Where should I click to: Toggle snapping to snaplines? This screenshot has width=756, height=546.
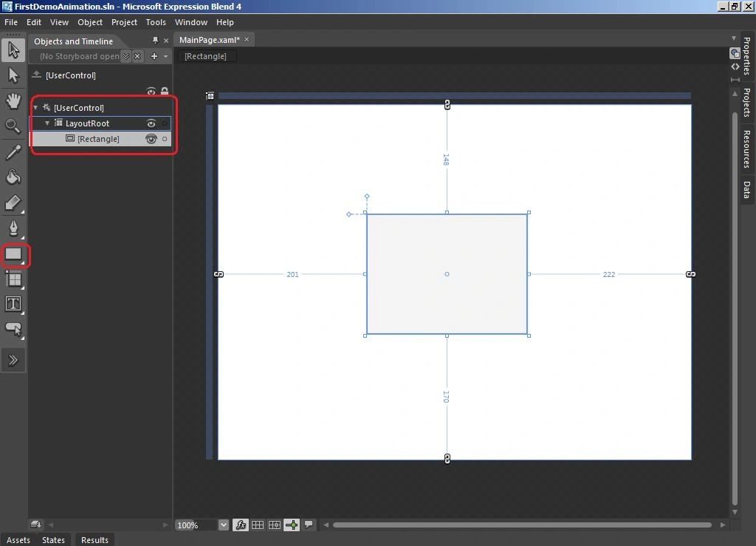coord(292,525)
